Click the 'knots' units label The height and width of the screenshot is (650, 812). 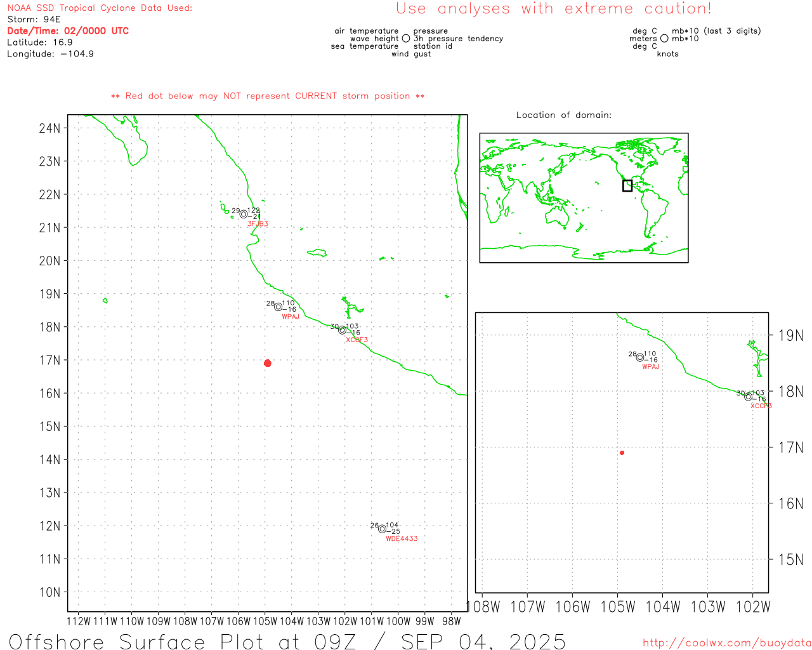(x=668, y=54)
